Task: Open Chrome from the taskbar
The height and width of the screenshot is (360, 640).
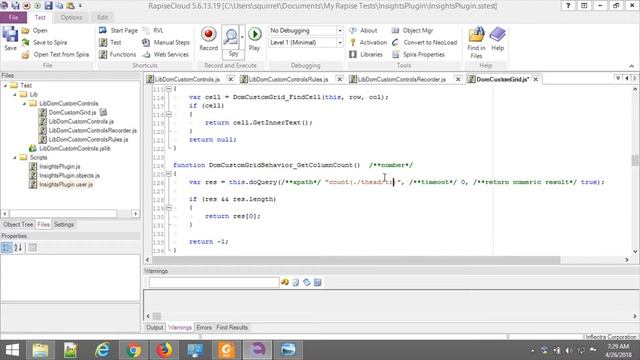Action: 133,350
